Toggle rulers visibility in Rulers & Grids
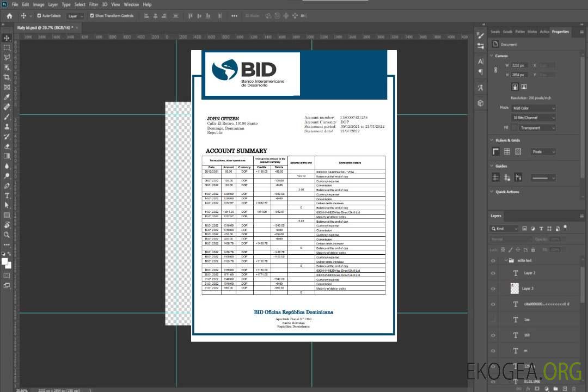Viewport: 588px width, 392px height. 496,151
